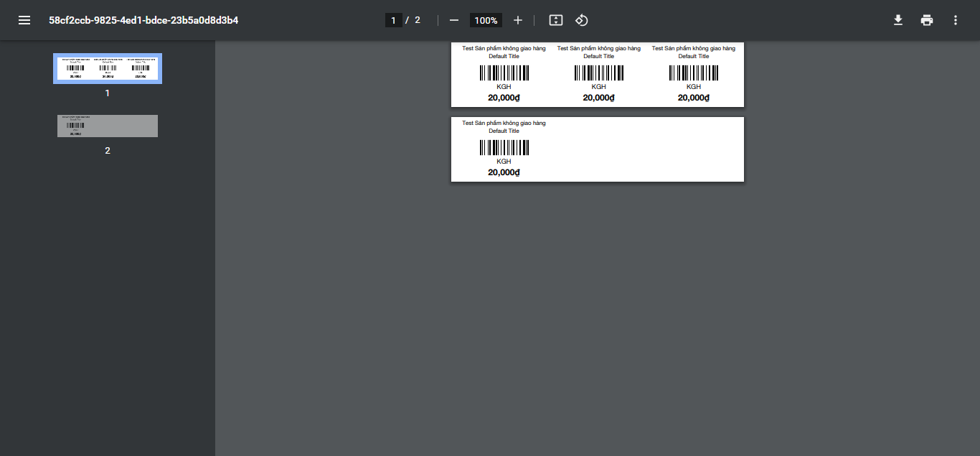This screenshot has width=980, height=456.
Task: Click the fit to page icon
Action: point(556,20)
